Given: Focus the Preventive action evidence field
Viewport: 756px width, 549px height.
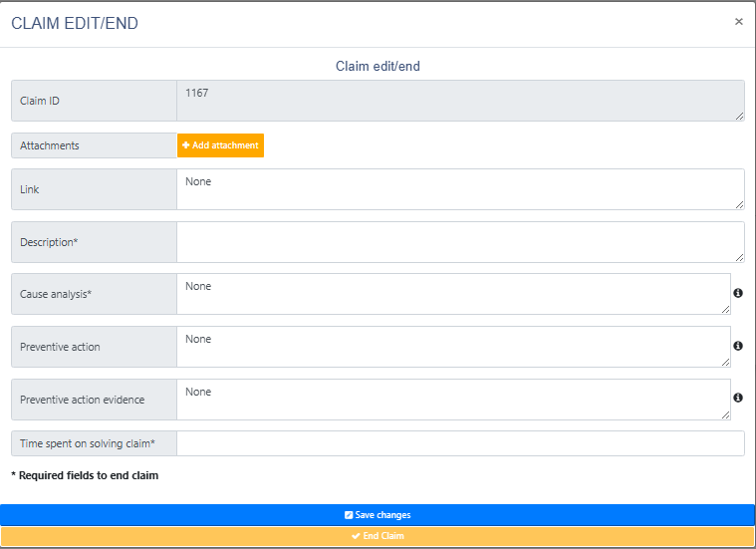Looking at the screenshot, I should coord(453,400).
